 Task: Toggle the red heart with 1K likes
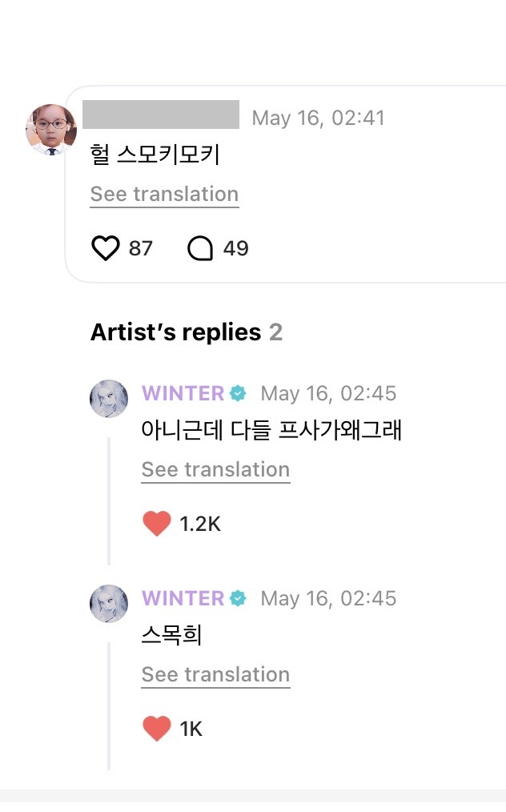157,729
